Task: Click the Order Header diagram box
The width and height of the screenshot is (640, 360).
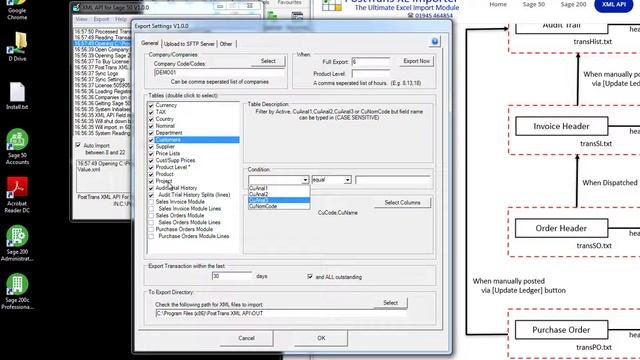Action: [561, 229]
